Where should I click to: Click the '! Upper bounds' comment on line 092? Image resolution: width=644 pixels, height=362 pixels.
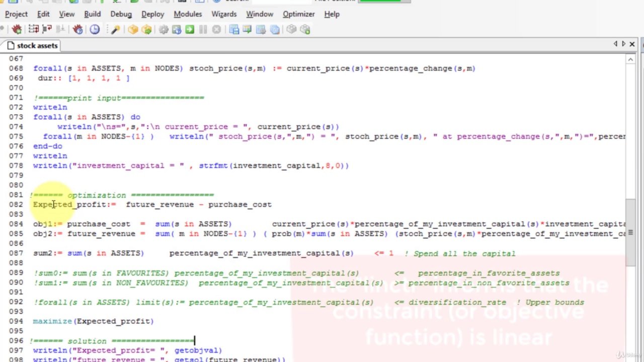tap(550, 302)
